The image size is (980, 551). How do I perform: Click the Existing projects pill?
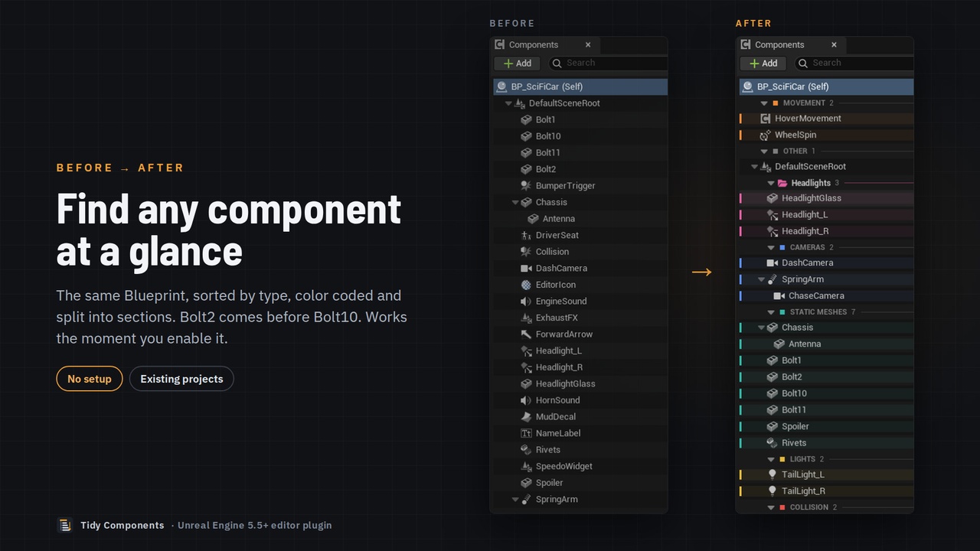click(181, 379)
